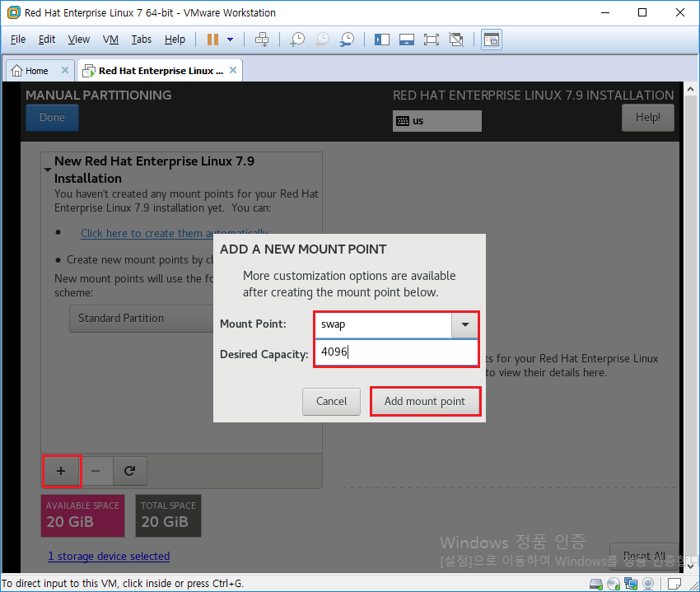Cancel the new mount point dialog
This screenshot has width=700, height=592.
click(x=331, y=401)
